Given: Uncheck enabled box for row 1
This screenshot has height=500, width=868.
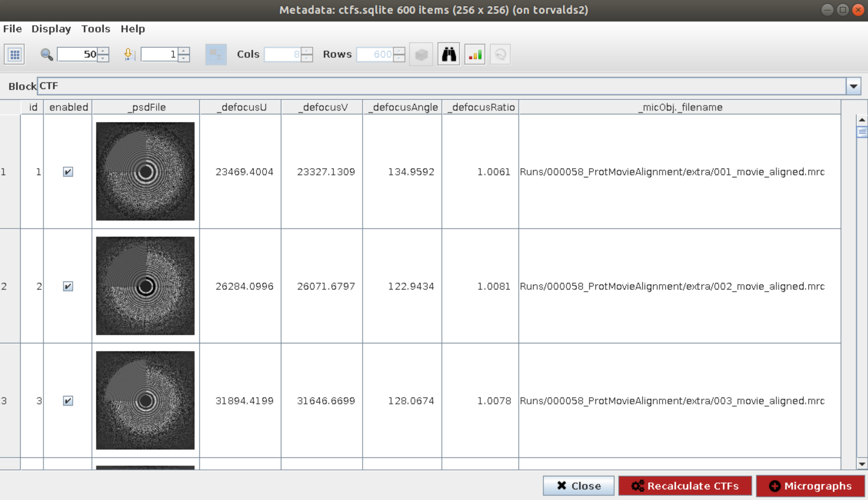Looking at the screenshot, I should pos(68,172).
